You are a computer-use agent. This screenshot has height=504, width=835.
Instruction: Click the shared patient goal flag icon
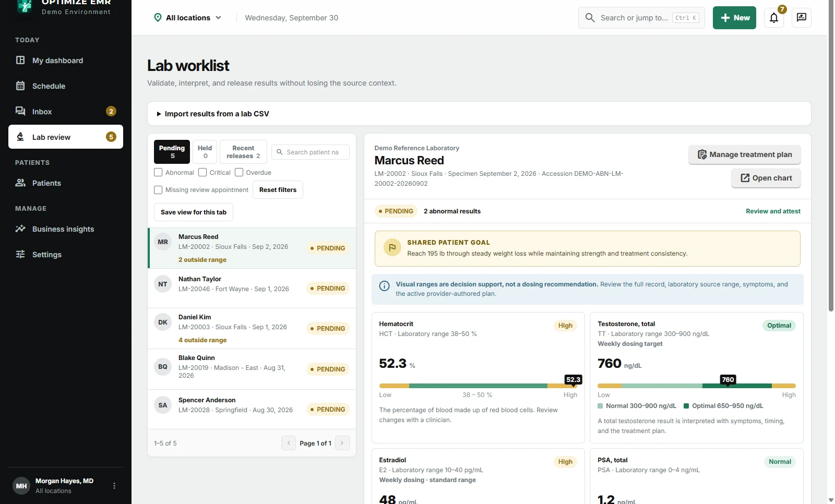tap(392, 248)
